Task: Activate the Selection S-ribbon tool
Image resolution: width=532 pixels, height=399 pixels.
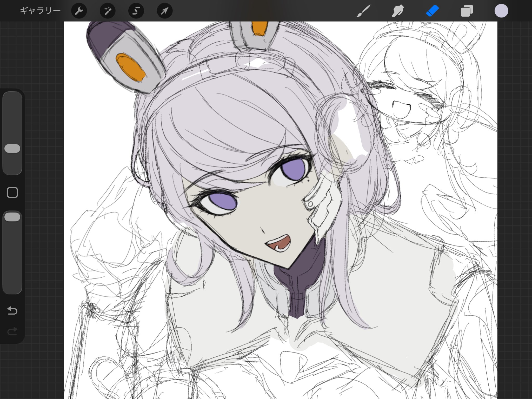Action: tap(136, 11)
